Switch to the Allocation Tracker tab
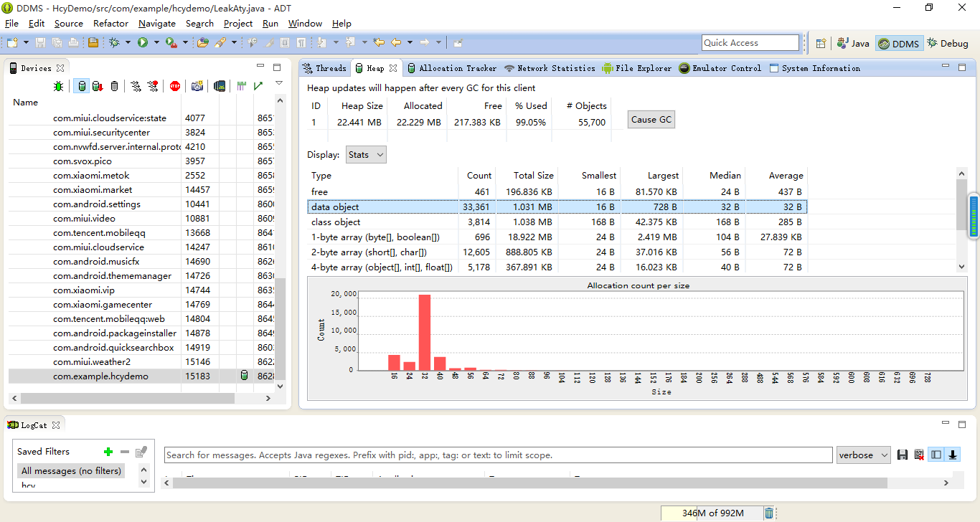 [452, 68]
